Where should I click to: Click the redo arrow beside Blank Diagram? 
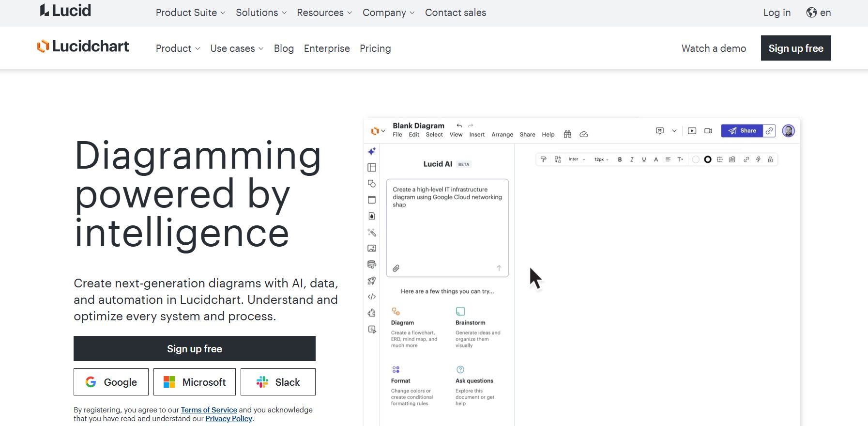coord(471,126)
